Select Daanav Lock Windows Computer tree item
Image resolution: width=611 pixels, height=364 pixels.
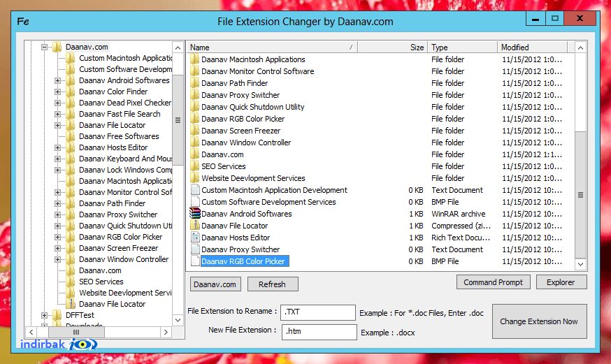coord(125,170)
